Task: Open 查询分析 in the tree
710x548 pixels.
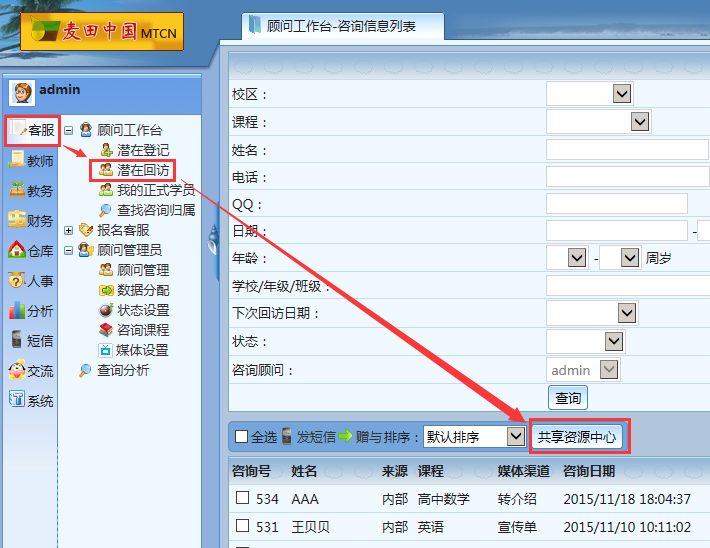Action: [x=123, y=370]
